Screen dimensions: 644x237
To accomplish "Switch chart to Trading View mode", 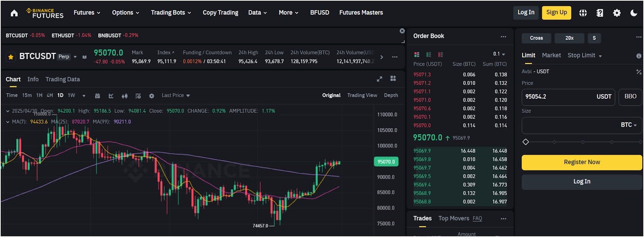I will click(x=362, y=96).
